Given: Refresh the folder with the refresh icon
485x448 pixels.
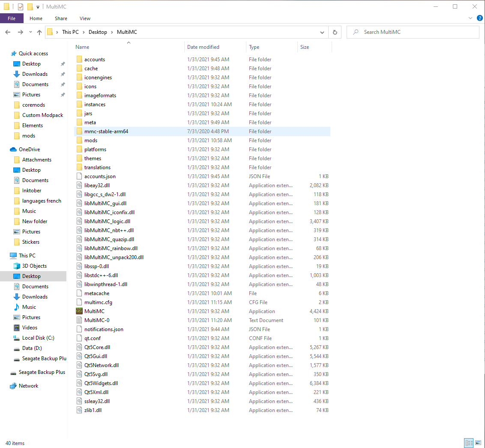Looking at the screenshot, I should tap(335, 32).
